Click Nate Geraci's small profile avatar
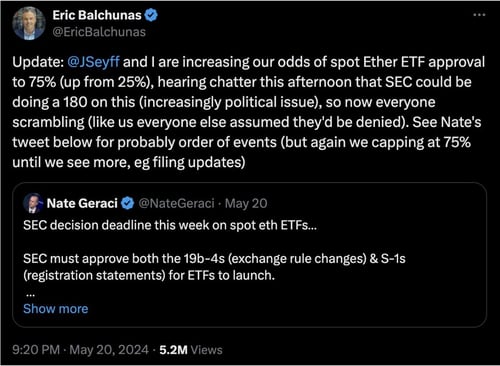 pos(33,203)
